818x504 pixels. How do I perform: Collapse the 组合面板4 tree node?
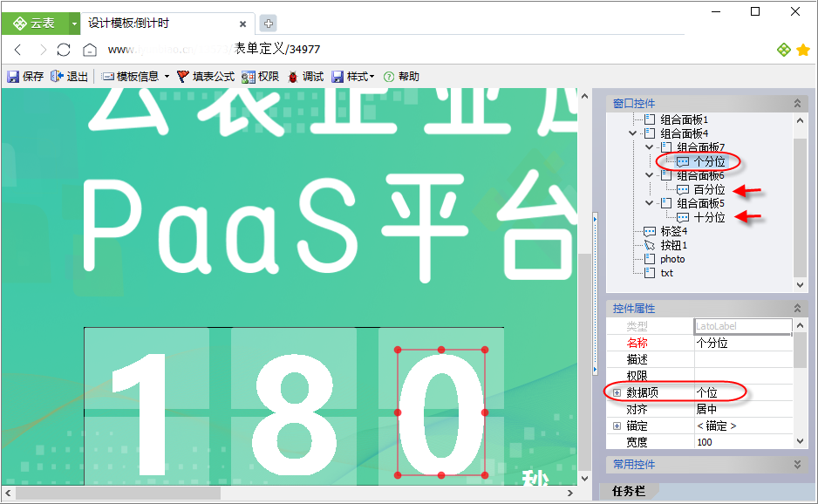(633, 133)
